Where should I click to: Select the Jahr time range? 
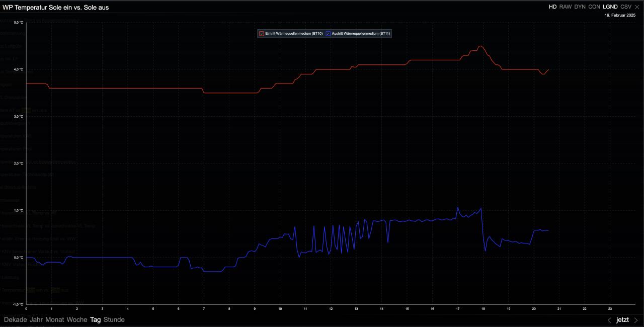point(36,320)
